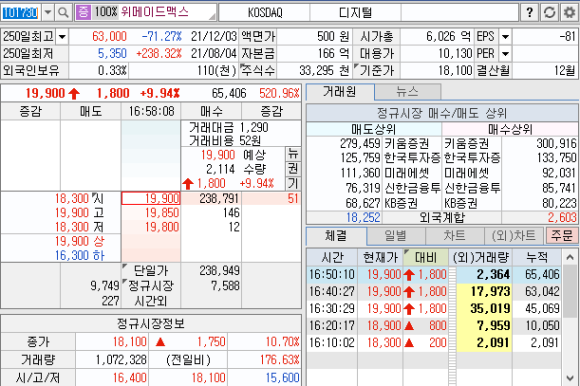Click the 기 side button
This screenshot has height=386, width=580.
tap(293, 183)
